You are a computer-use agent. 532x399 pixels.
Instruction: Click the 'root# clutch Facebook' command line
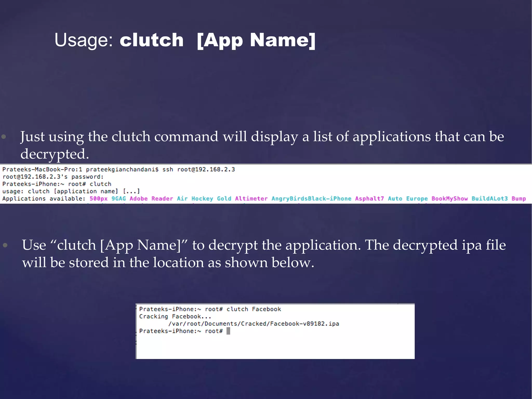(210, 309)
